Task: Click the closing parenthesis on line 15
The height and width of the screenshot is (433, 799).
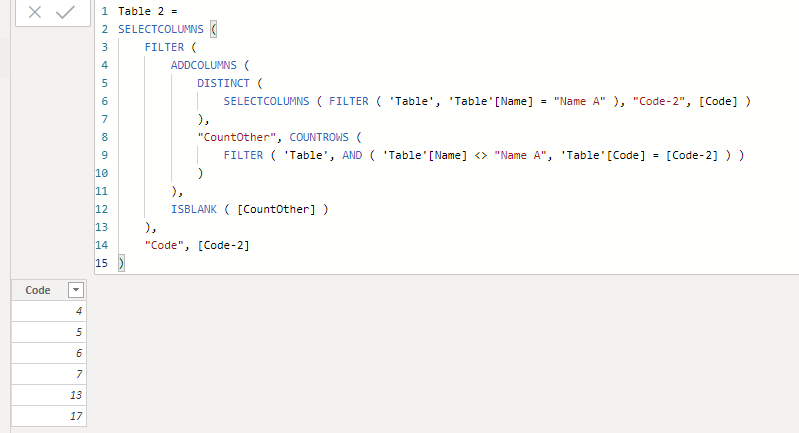Action: [x=121, y=263]
